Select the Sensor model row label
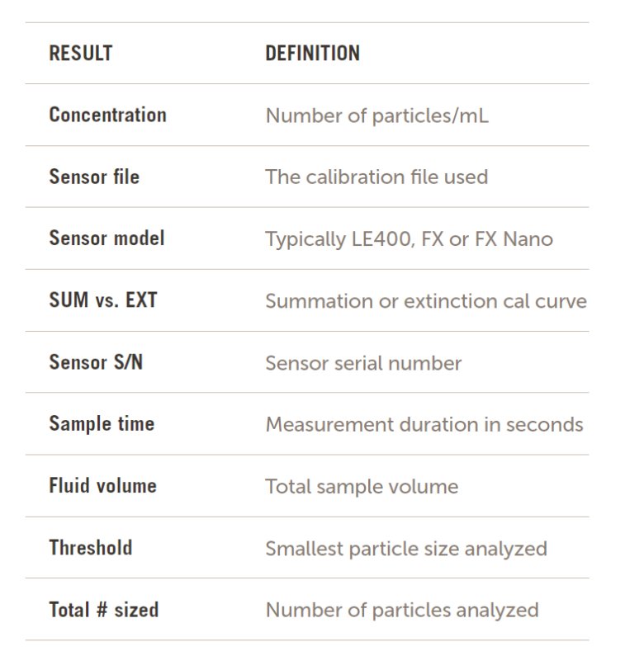Viewport: 644px width, 670px height. 107,238
